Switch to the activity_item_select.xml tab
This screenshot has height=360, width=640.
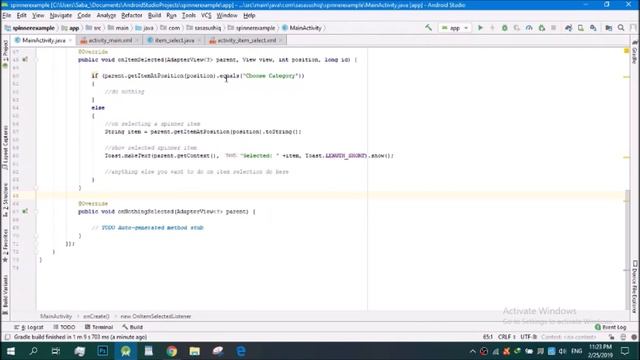point(247,40)
